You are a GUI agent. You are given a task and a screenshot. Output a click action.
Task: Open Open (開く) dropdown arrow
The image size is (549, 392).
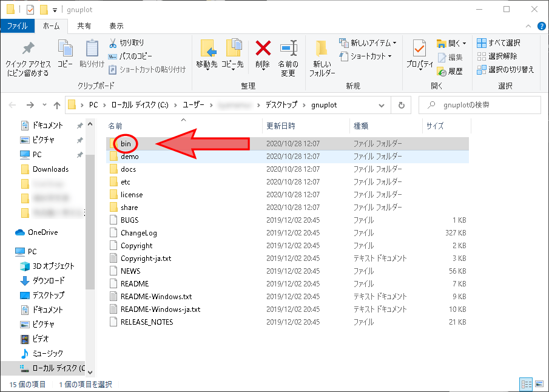pyautogui.click(x=465, y=44)
